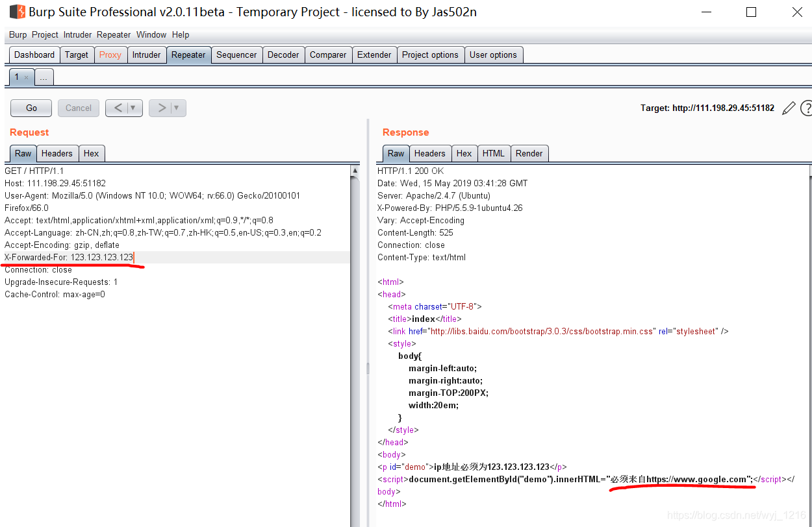Open the back history dropdown arrow
This screenshot has width=812, height=527.
tap(134, 108)
